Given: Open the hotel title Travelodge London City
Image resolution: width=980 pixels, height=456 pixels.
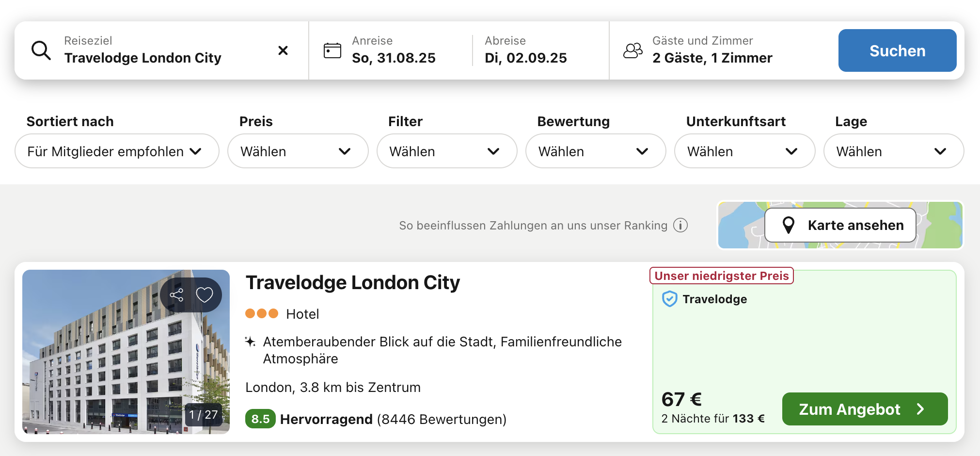Looking at the screenshot, I should point(353,282).
